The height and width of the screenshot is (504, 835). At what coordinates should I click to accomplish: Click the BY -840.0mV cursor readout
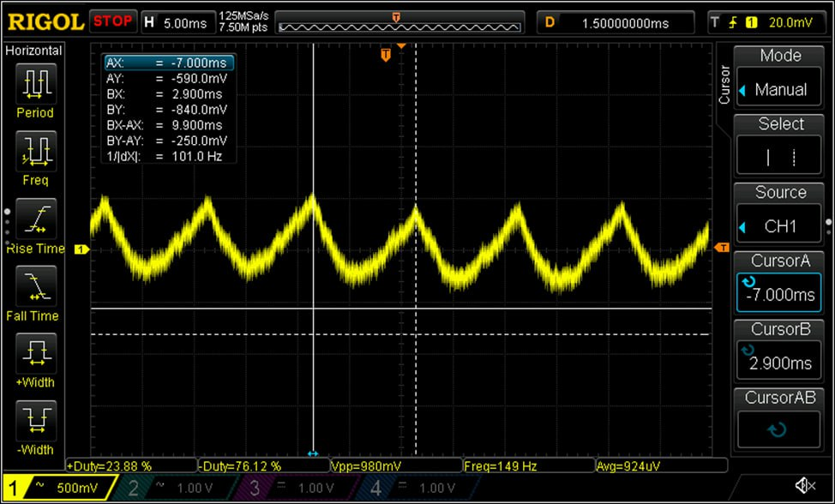169,110
